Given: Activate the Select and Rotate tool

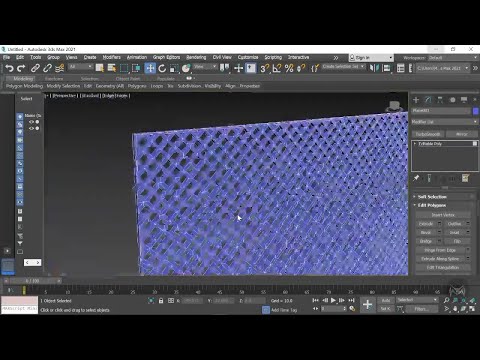Looking at the screenshot, I should (x=162, y=68).
